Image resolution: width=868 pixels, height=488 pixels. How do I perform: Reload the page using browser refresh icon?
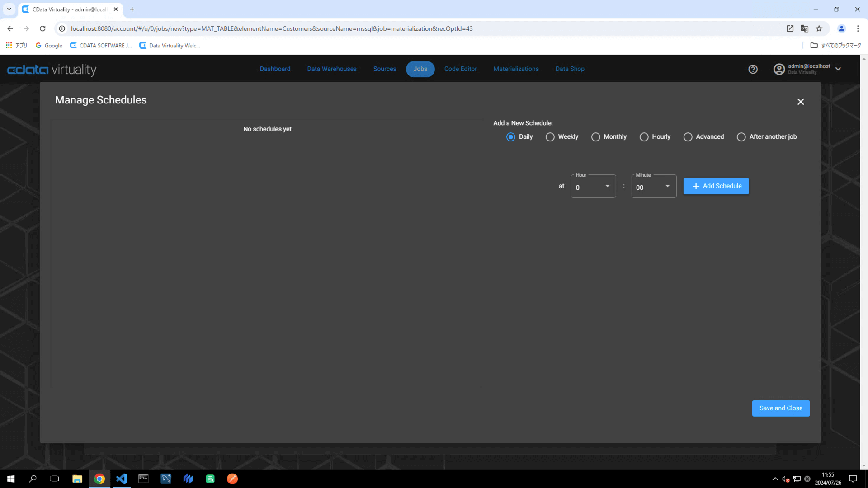point(42,28)
